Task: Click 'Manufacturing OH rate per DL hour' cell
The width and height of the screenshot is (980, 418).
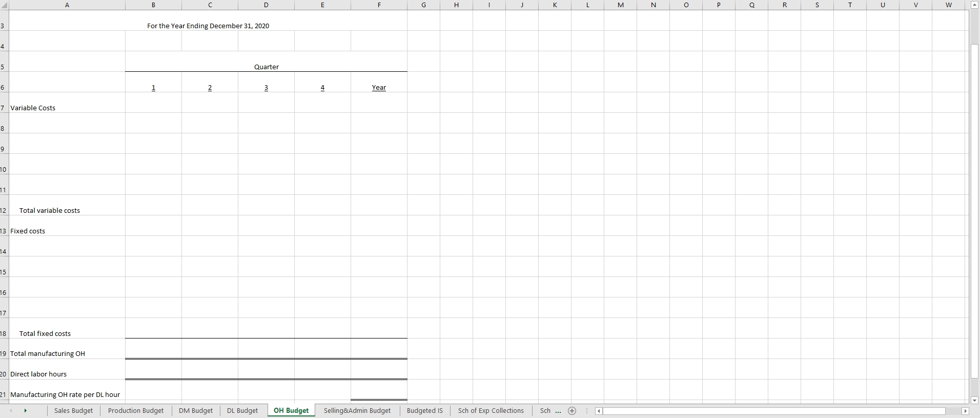Action: pos(67,390)
